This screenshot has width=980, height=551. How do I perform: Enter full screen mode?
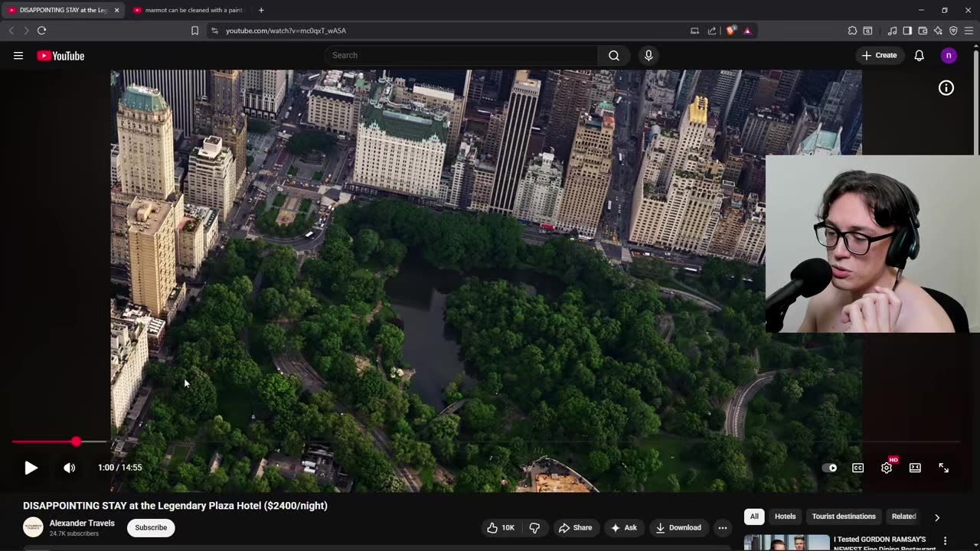(x=943, y=468)
